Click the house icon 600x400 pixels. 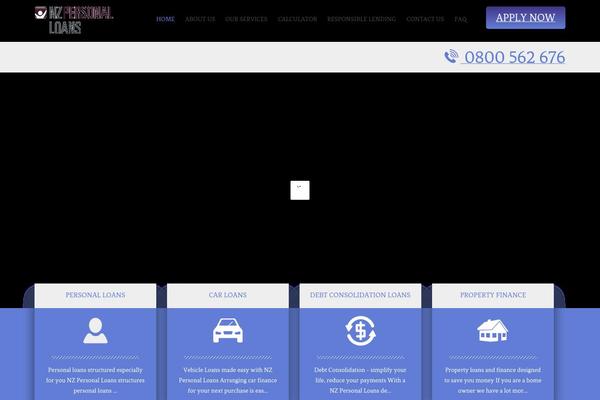[x=492, y=331]
